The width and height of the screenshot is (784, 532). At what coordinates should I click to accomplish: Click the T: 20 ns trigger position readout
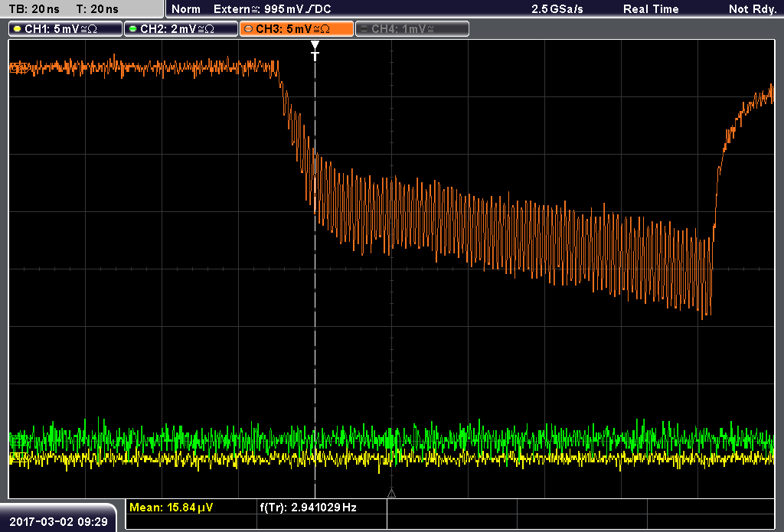[x=97, y=9]
